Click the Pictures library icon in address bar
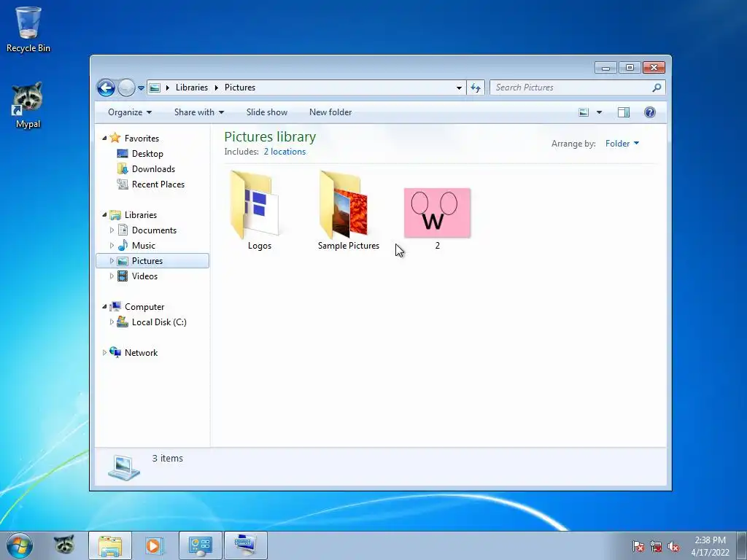This screenshot has width=747, height=560. pos(155,87)
